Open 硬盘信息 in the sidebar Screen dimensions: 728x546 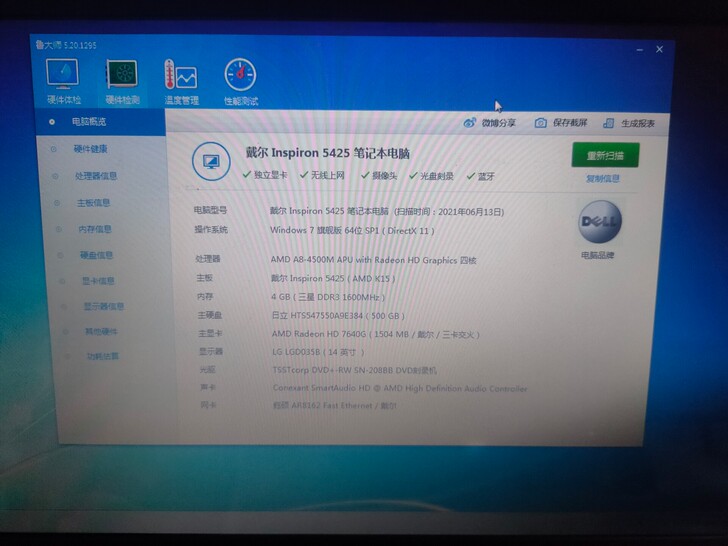click(x=97, y=255)
